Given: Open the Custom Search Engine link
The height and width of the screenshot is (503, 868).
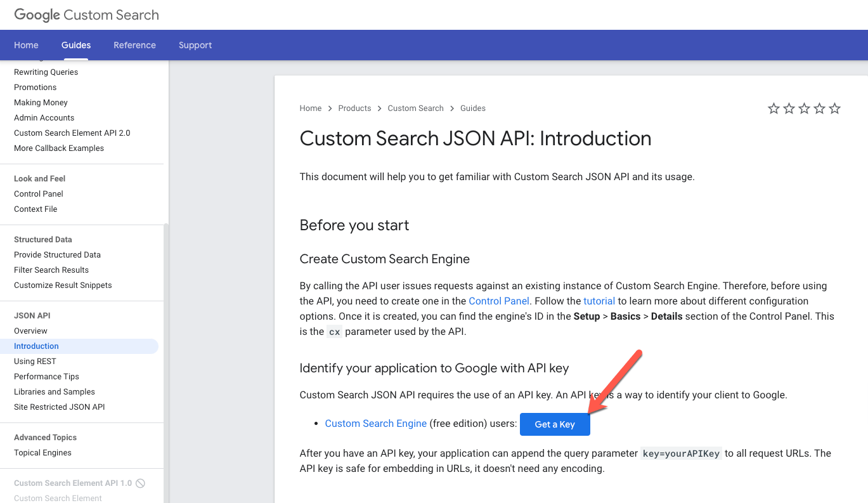Looking at the screenshot, I should tap(376, 424).
